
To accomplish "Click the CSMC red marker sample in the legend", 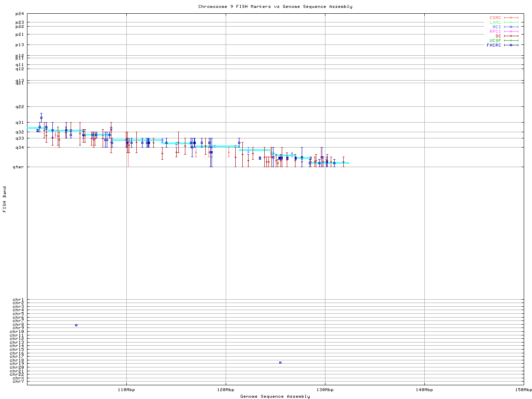I will 511,18.
